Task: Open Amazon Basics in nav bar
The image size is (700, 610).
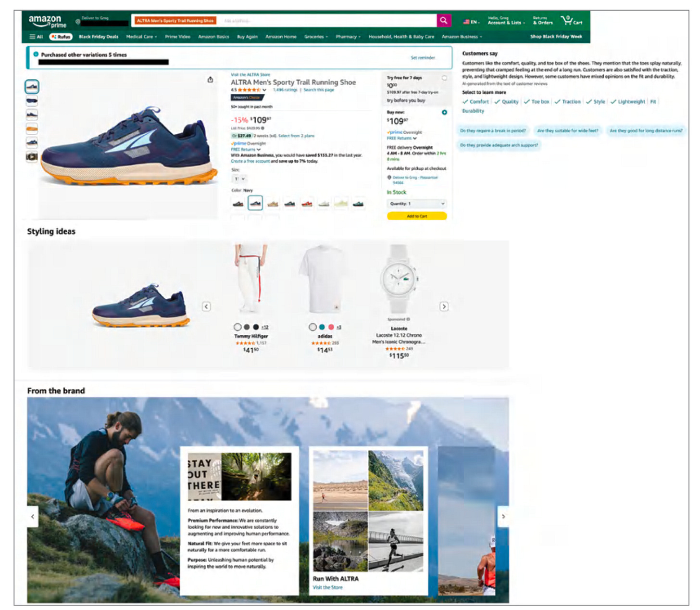Action: pyautogui.click(x=213, y=37)
